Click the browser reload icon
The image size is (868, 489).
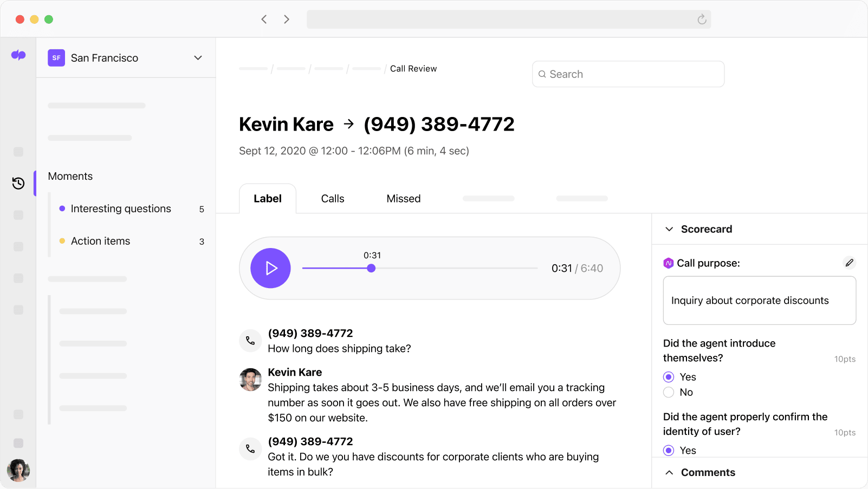pyautogui.click(x=702, y=19)
